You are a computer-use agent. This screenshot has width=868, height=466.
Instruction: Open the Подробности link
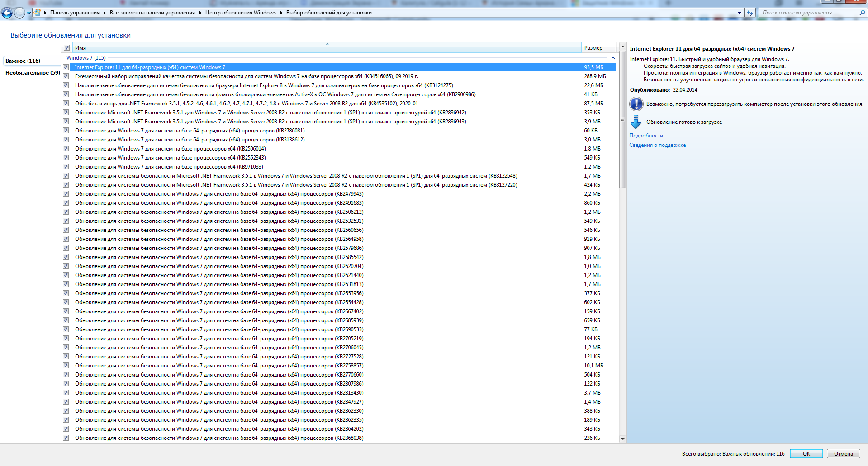point(646,136)
